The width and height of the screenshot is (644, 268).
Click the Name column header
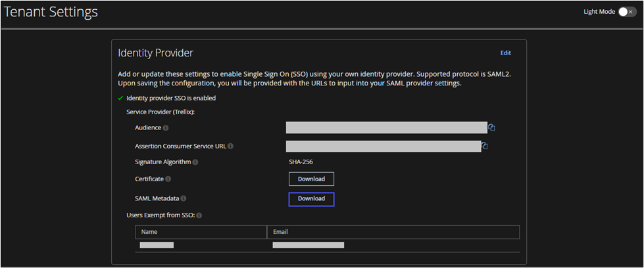coord(149,232)
